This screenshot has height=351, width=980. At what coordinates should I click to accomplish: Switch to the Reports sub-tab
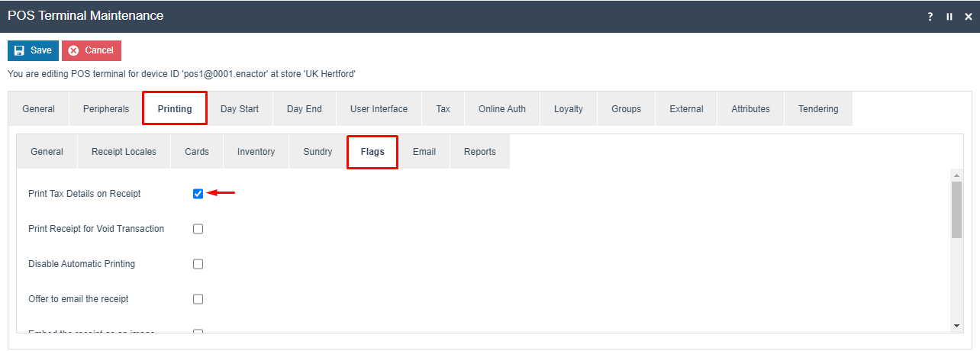click(480, 152)
